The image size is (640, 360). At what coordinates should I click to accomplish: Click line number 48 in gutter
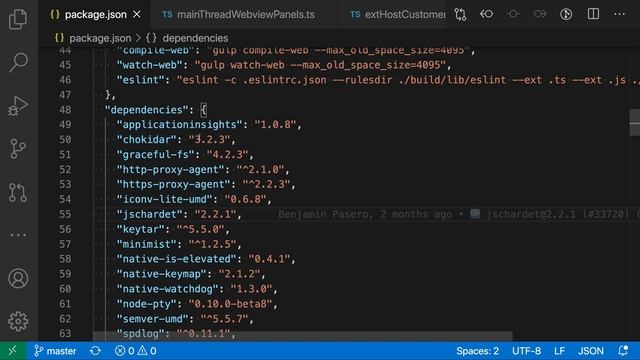pos(65,110)
